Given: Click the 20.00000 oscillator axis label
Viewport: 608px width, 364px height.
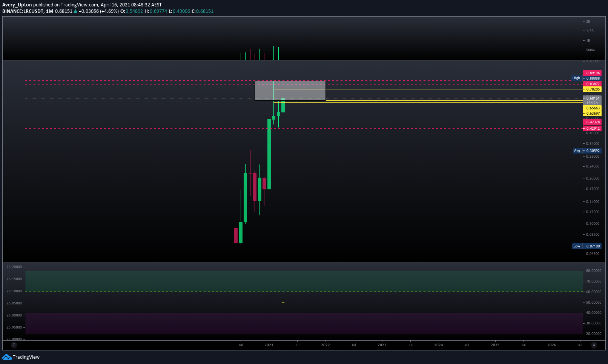Looking at the screenshot, I should (x=594, y=334).
